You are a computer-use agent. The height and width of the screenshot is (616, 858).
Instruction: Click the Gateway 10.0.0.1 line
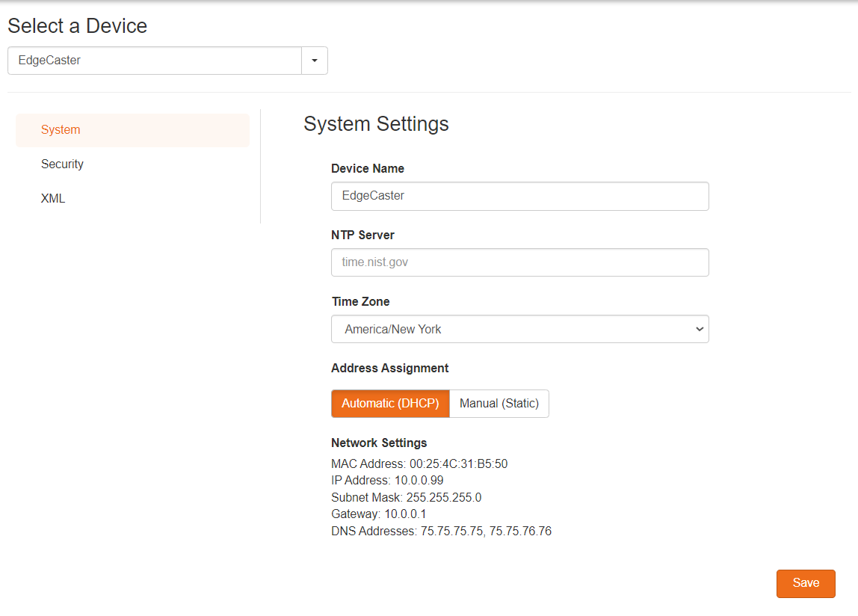click(x=379, y=514)
